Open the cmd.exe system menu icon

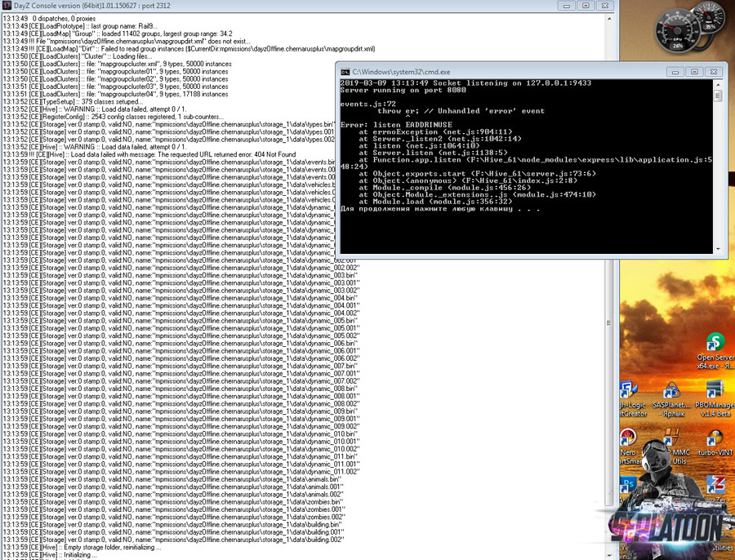tap(345, 72)
